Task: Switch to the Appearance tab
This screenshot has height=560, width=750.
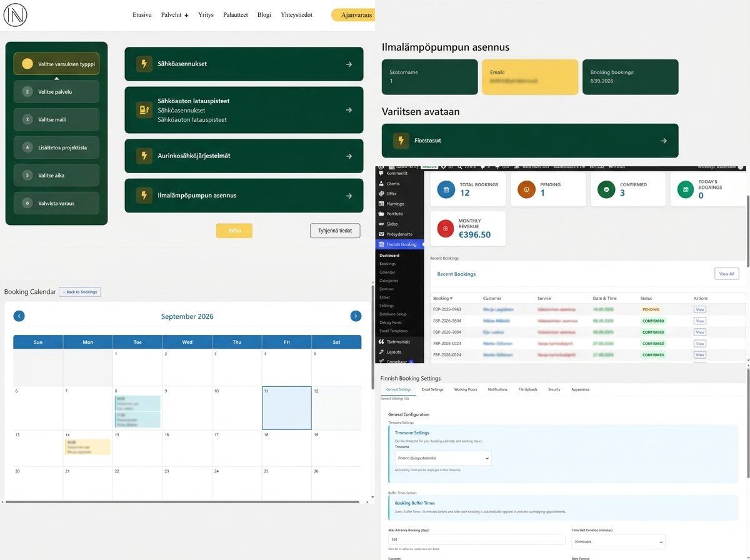Action: tap(580, 389)
